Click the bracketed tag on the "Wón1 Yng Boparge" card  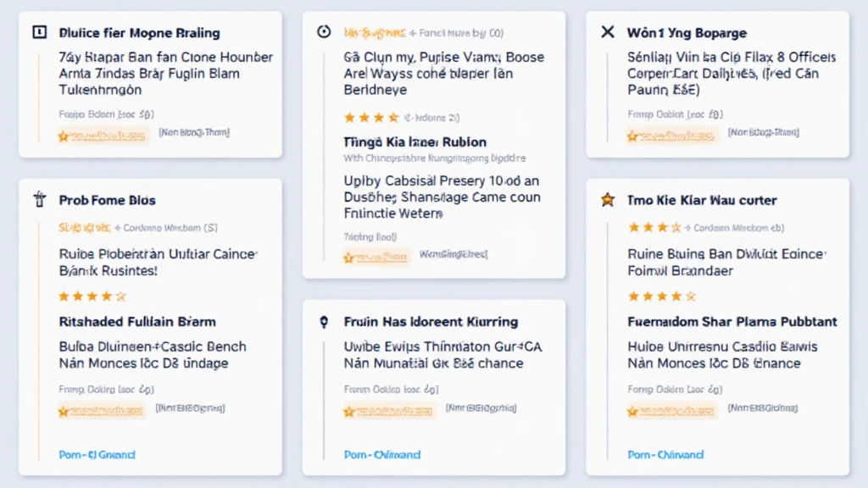coord(761,133)
